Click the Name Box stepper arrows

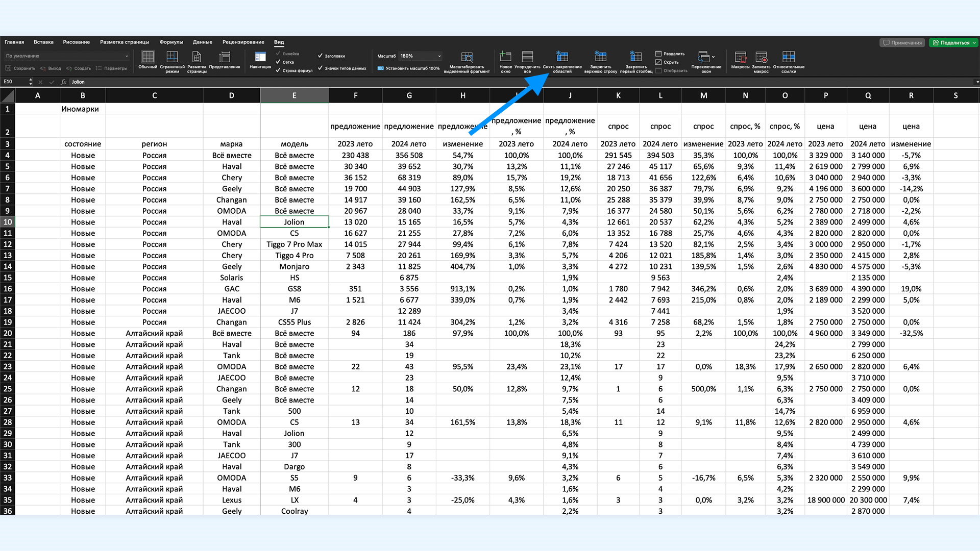(31, 82)
